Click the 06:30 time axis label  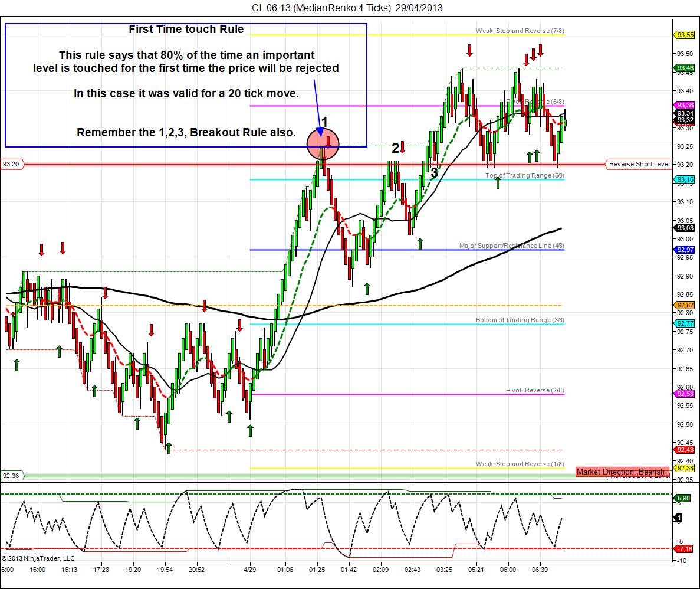540,570
